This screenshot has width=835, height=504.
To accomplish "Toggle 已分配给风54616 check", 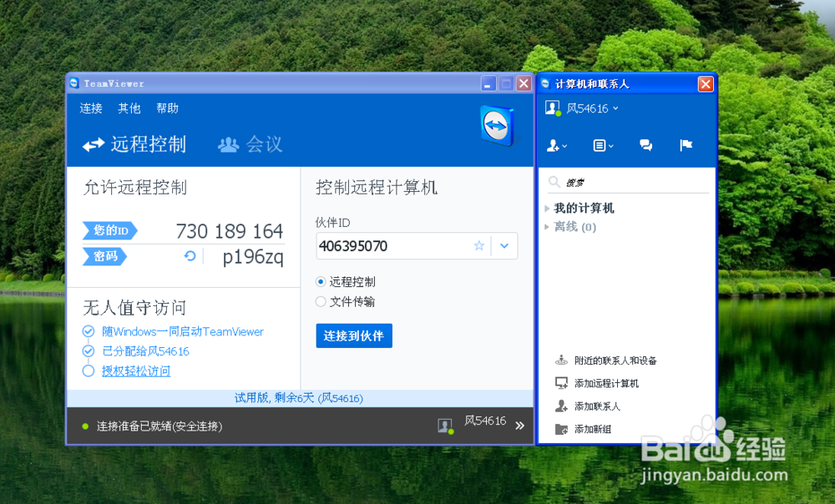I will pos(89,351).
